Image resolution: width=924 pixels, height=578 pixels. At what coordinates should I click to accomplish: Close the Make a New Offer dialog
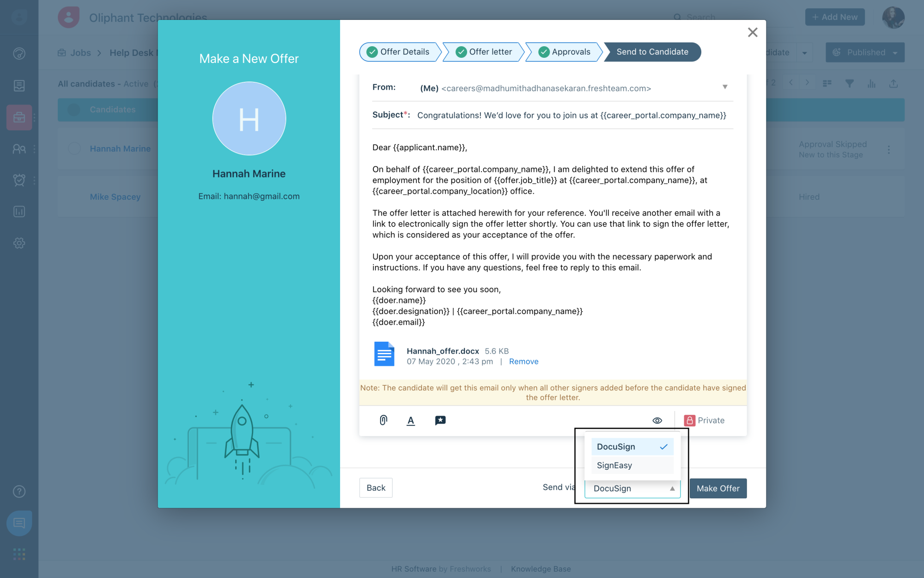[753, 32]
